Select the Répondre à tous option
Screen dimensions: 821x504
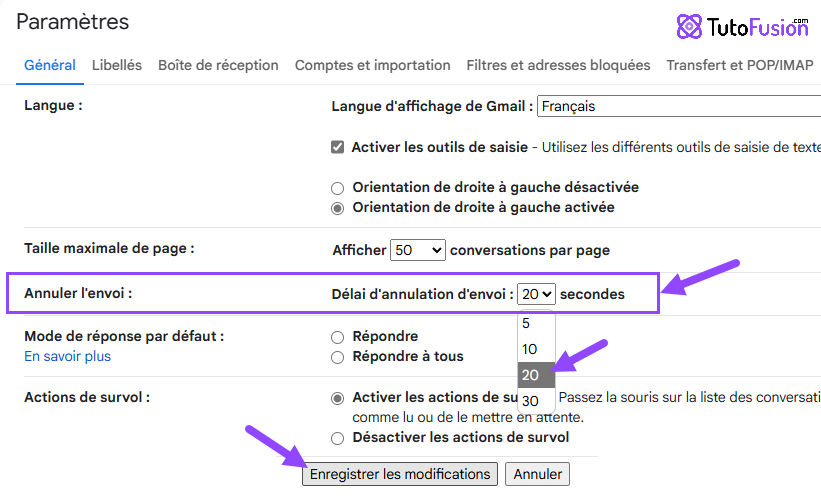click(338, 357)
